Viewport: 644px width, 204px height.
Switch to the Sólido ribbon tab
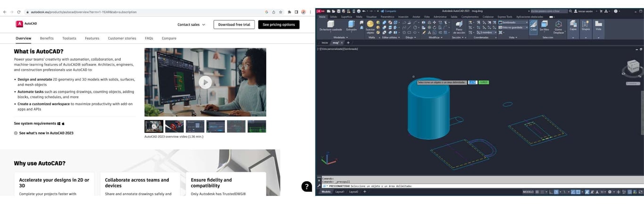click(x=333, y=17)
